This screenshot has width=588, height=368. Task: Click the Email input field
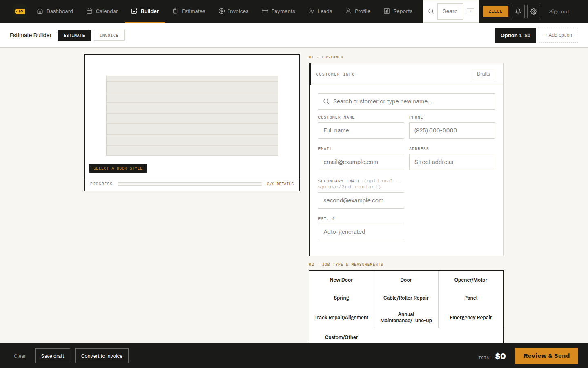(361, 162)
